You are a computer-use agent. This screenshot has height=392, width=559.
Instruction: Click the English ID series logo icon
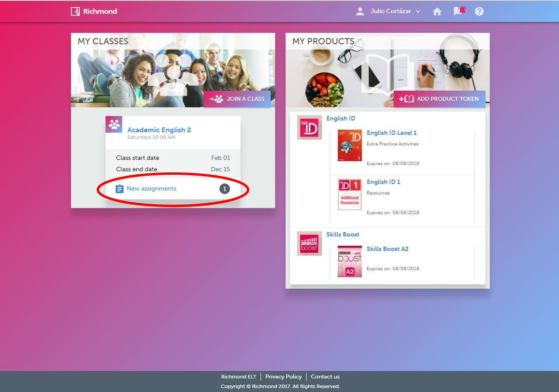coord(309,127)
